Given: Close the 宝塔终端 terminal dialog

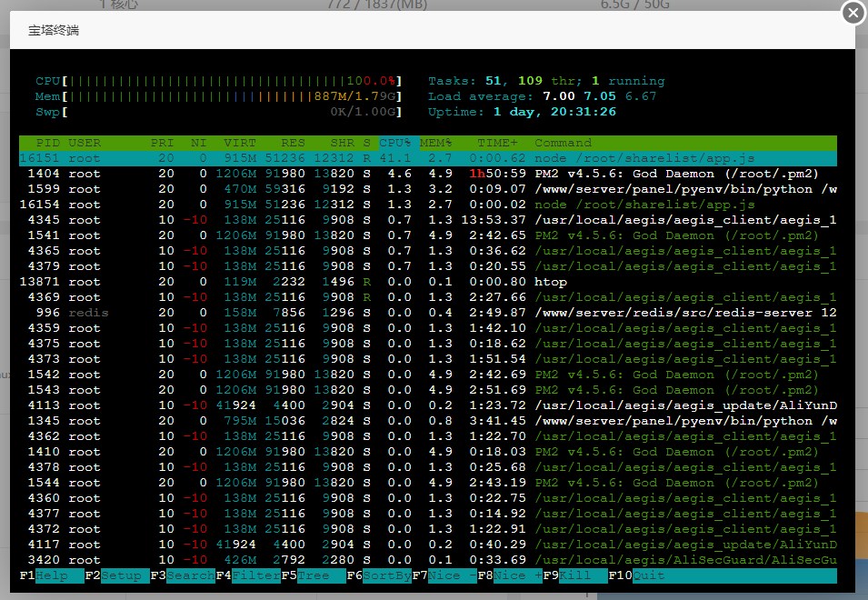Looking at the screenshot, I should 853,13.
